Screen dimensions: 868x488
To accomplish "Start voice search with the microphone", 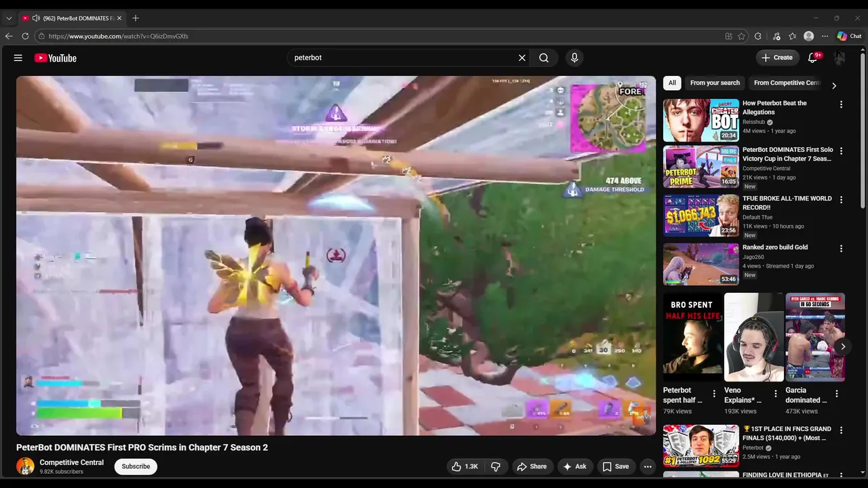I will click(574, 58).
